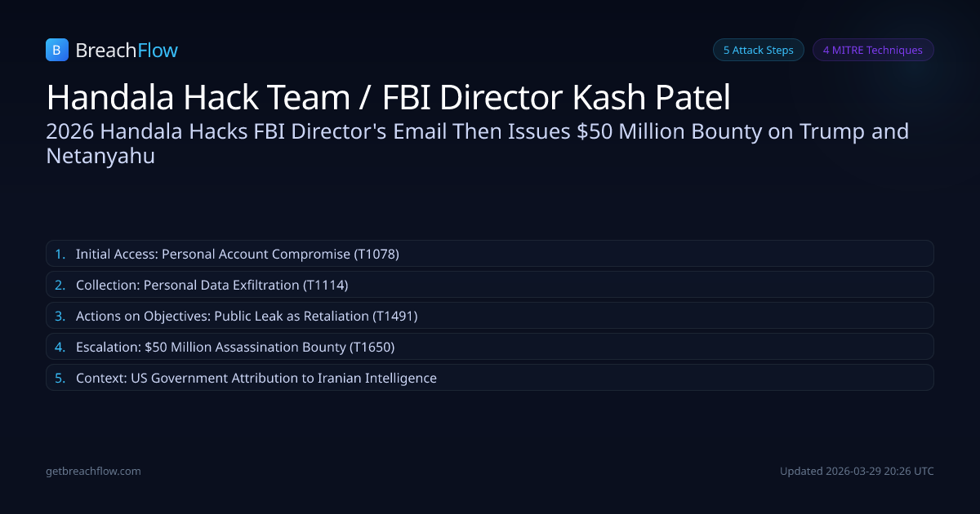Screen dimensions: 980x514
Task: Click the blue BreachFlow B logo icon
Action: (x=56, y=51)
